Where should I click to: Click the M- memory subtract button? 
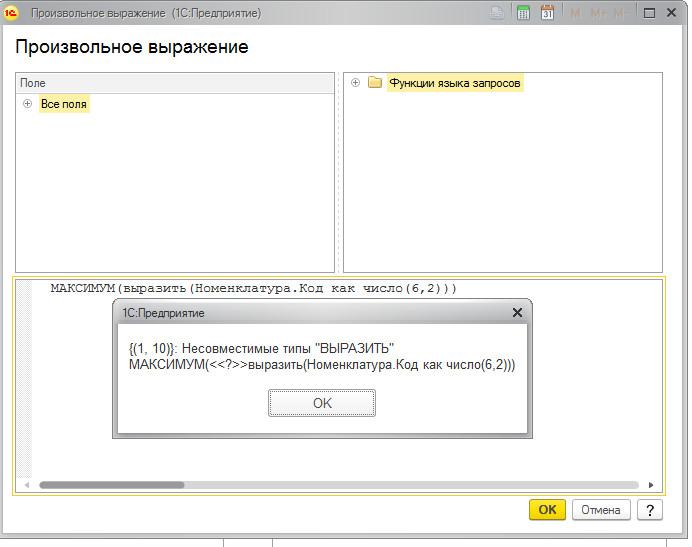click(x=621, y=13)
